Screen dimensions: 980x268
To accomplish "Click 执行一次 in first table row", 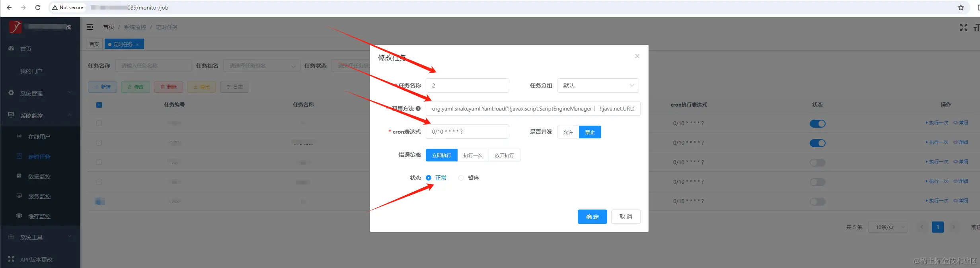I will pyautogui.click(x=937, y=123).
